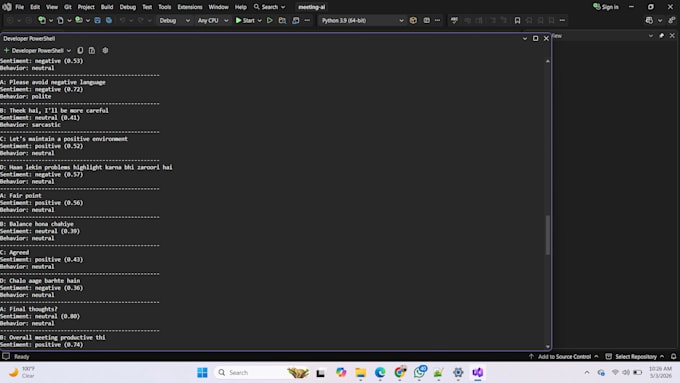Open the Python interactive window icon
Image resolution: width=680 pixels, height=383 pixels.
[x=426, y=20]
